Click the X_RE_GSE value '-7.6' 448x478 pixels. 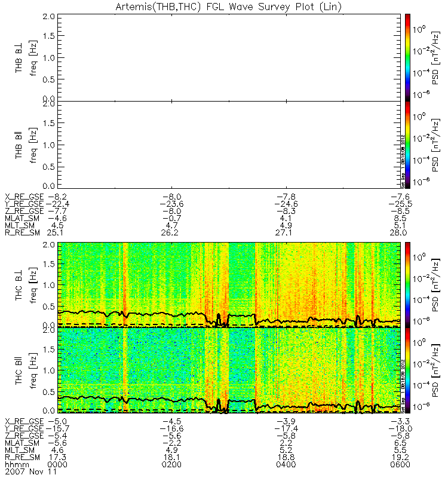[400, 197]
